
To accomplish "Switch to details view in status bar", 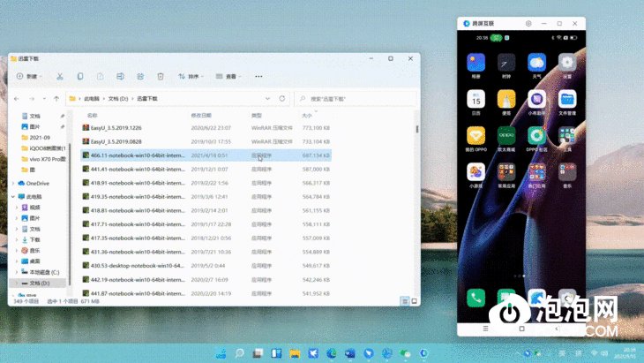I will tap(405, 301).
